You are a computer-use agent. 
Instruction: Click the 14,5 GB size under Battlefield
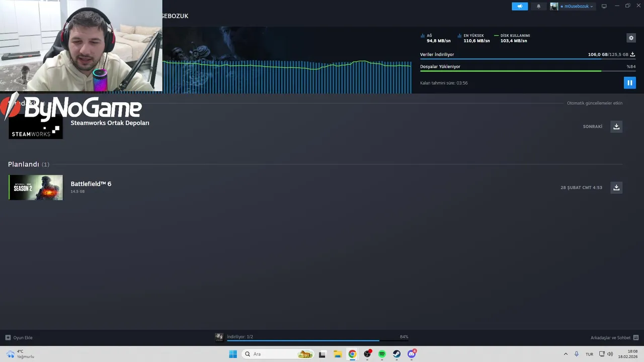(77, 192)
